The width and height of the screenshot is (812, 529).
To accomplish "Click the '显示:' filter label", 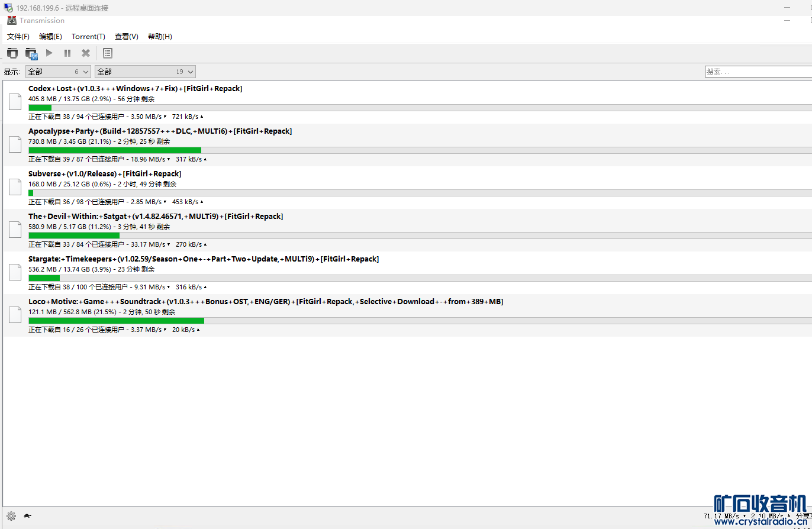I will tap(12, 72).
